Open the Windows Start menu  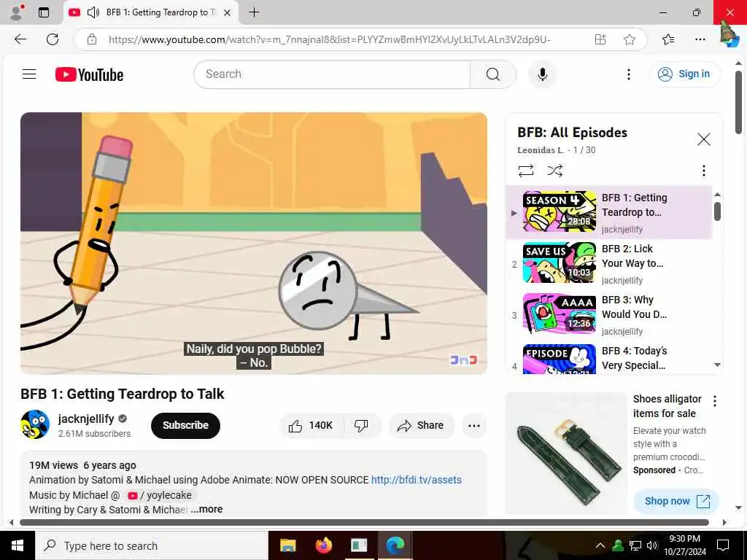(18, 545)
